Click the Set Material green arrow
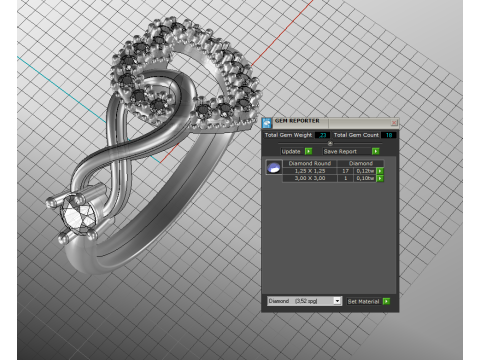 386,301
